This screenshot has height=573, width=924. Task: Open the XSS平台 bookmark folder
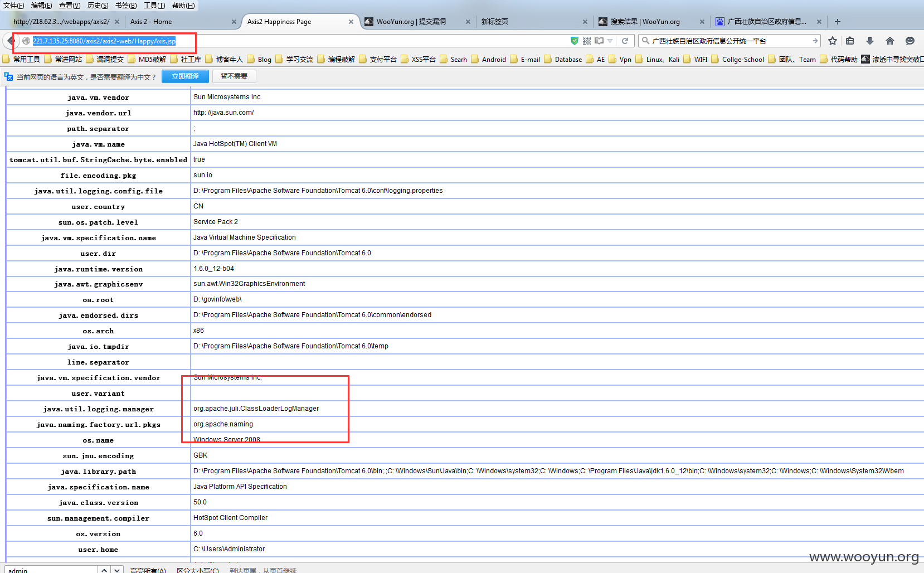[419, 59]
